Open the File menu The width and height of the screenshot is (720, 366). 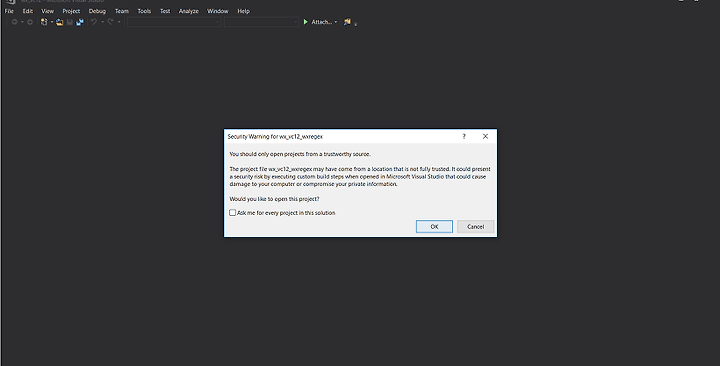click(x=9, y=11)
